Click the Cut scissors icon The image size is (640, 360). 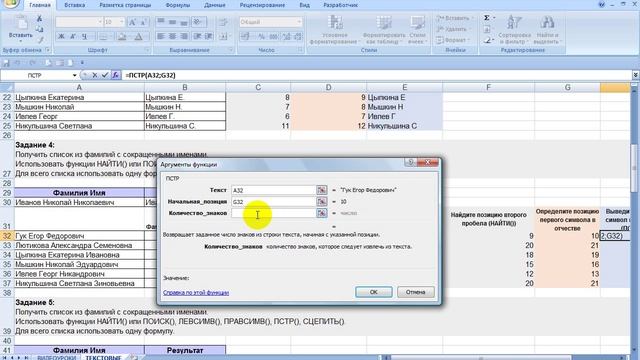[x=39, y=19]
